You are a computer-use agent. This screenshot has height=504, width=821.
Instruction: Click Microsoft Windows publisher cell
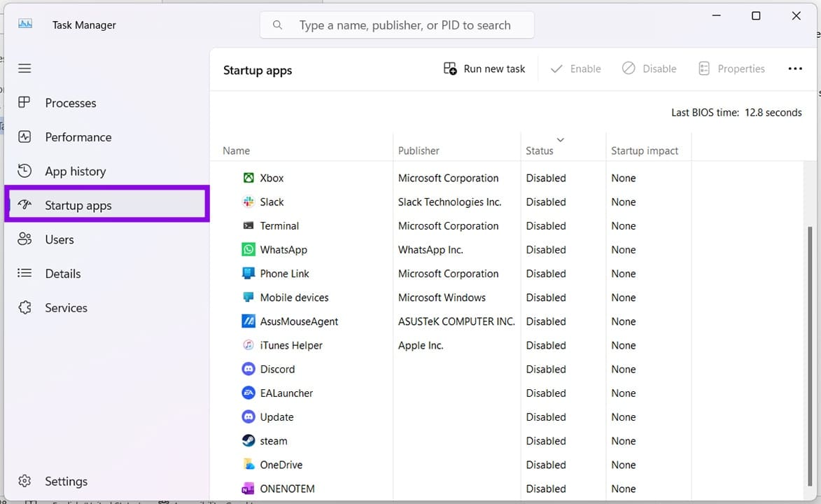click(442, 297)
